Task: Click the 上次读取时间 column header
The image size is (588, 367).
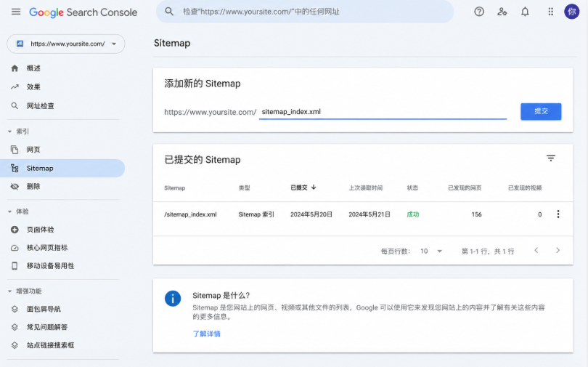Action: (x=366, y=188)
